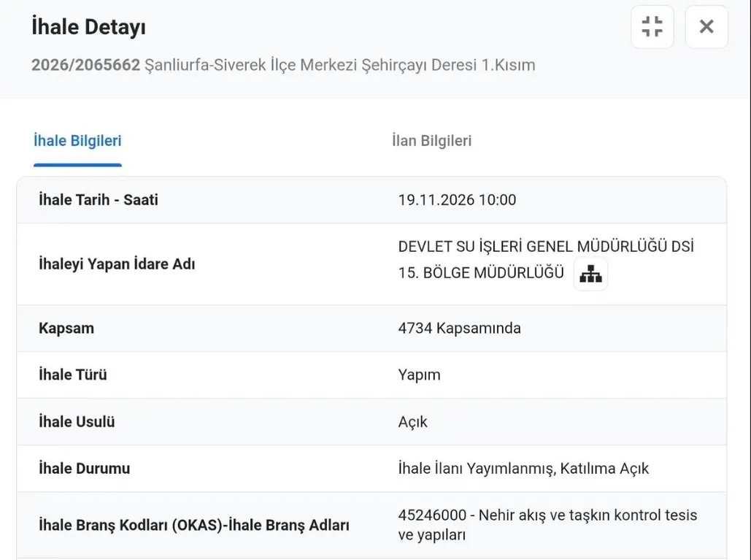Click the İhaleyi Yapan İdare Adı label
The width and height of the screenshot is (751, 560).
point(117,264)
